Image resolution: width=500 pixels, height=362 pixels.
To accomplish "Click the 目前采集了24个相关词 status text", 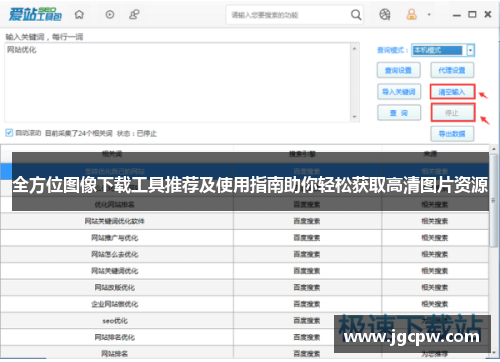I will [79, 134].
